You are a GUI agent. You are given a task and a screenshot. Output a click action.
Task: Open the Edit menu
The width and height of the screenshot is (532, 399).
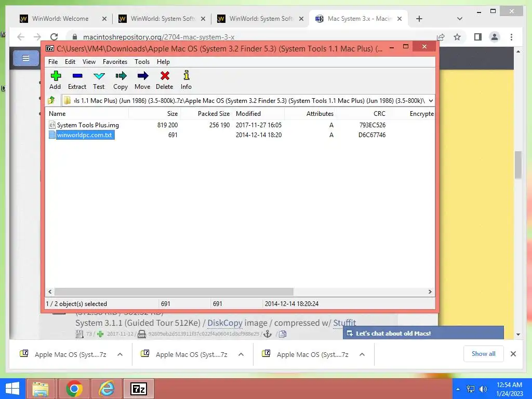[70, 62]
